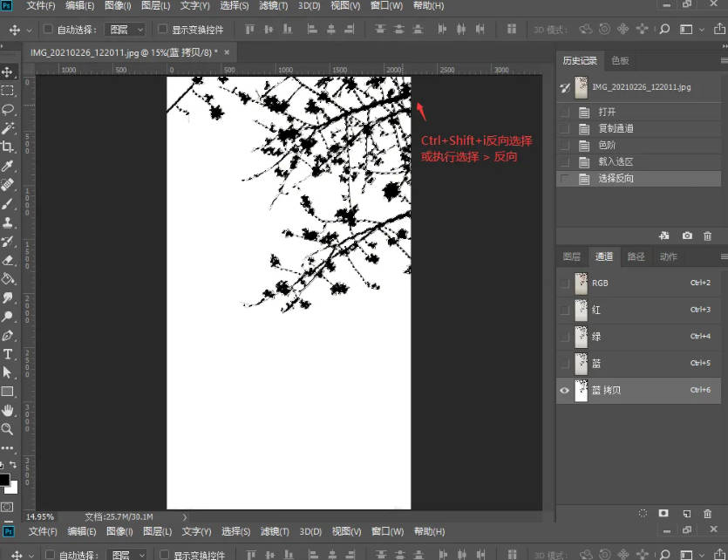Image resolution: width=728 pixels, height=560 pixels.
Task: Select the Crop tool
Action: pyautogui.click(x=8, y=147)
